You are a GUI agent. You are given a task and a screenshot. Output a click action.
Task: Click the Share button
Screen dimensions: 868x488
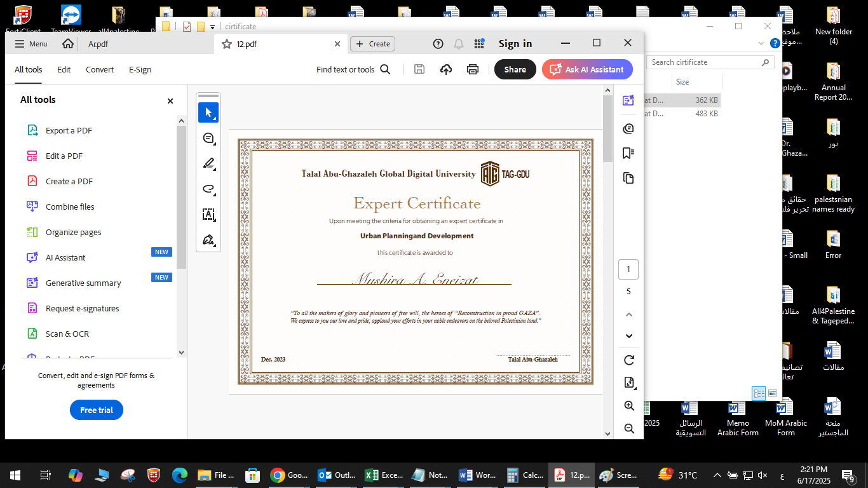point(515,70)
